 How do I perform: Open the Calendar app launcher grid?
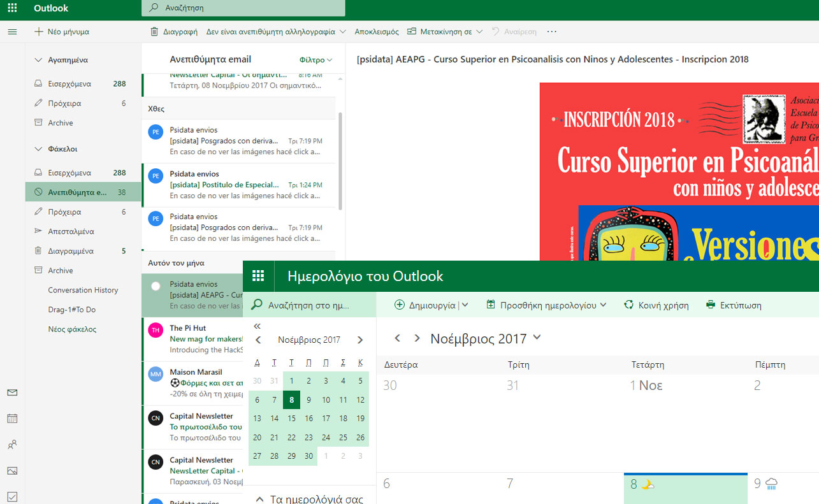click(x=258, y=276)
